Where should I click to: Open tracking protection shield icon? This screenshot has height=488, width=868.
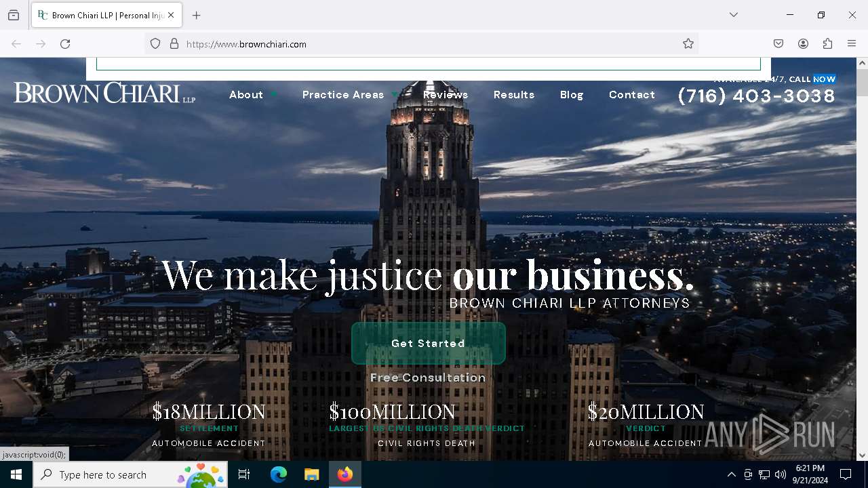pyautogui.click(x=155, y=44)
